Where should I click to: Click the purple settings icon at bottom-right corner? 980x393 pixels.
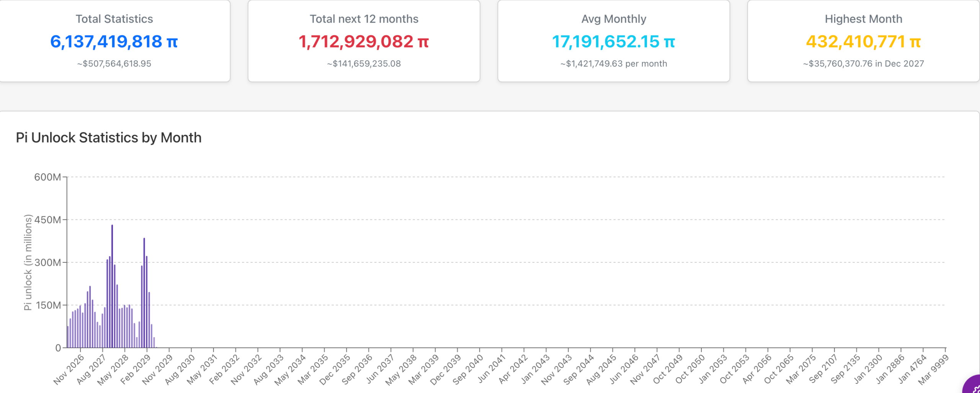(972, 385)
